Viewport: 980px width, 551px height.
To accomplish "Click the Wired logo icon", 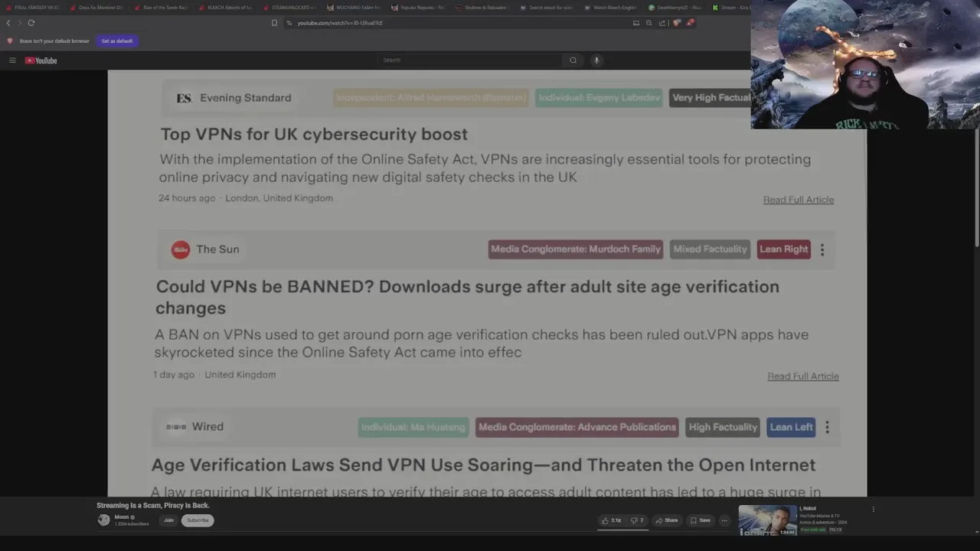I will [176, 427].
